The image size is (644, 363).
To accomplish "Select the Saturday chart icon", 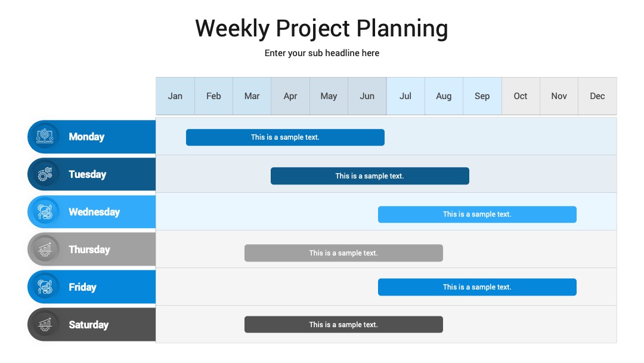I will [45, 325].
